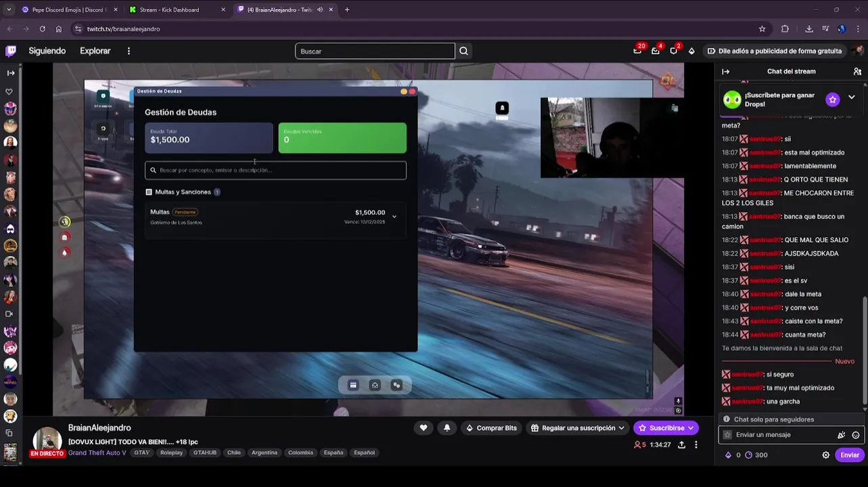Click the in-game bank card icon at bottom
This screenshot has height=487, width=868.
pos(352,385)
